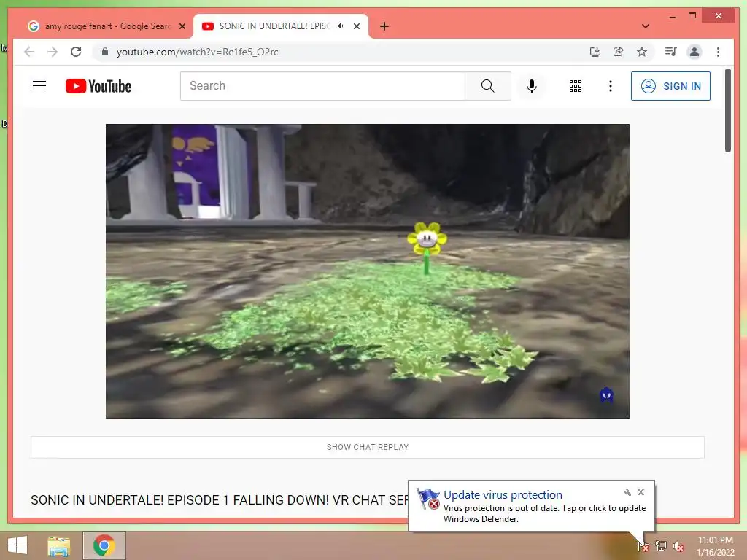Open the Chrome profile avatar menu
Screen dimensions: 747x560
click(694, 52)
